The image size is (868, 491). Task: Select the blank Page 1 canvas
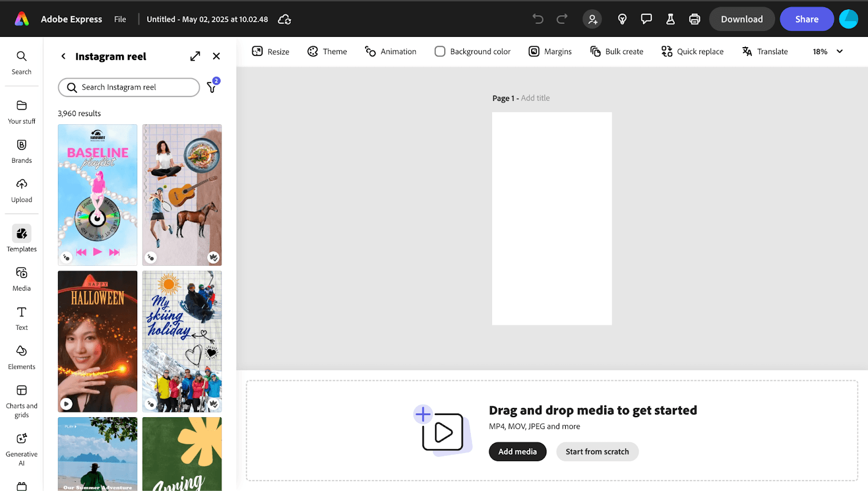(x=552, y=219)
